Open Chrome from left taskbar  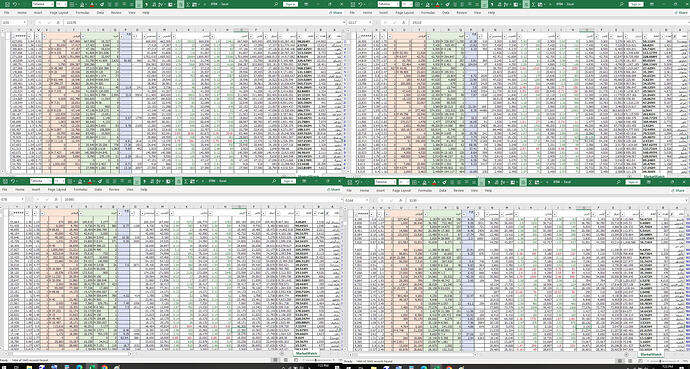[x=104, y=367]
